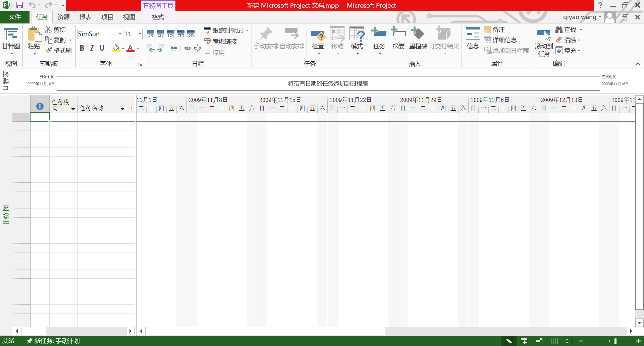Open the Format (格式) tab

(158, 17)
